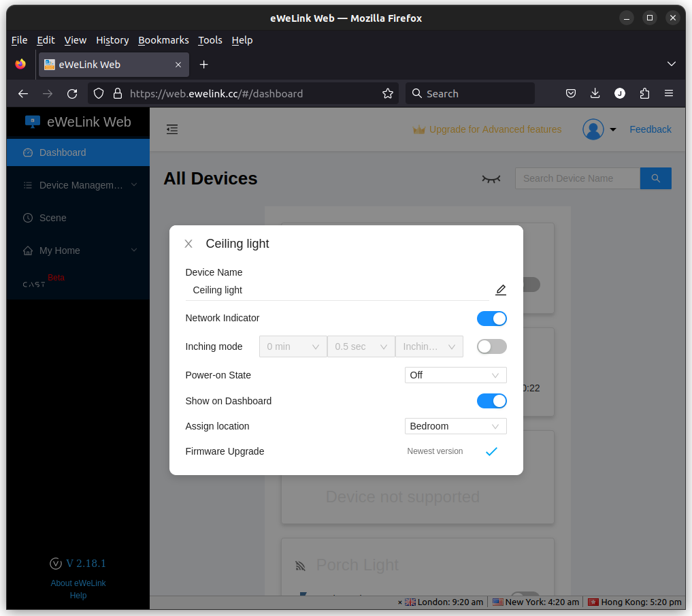Screen dimensions: 692x616
Task: Click the V 2.18.1 version label
Action: 86,564
